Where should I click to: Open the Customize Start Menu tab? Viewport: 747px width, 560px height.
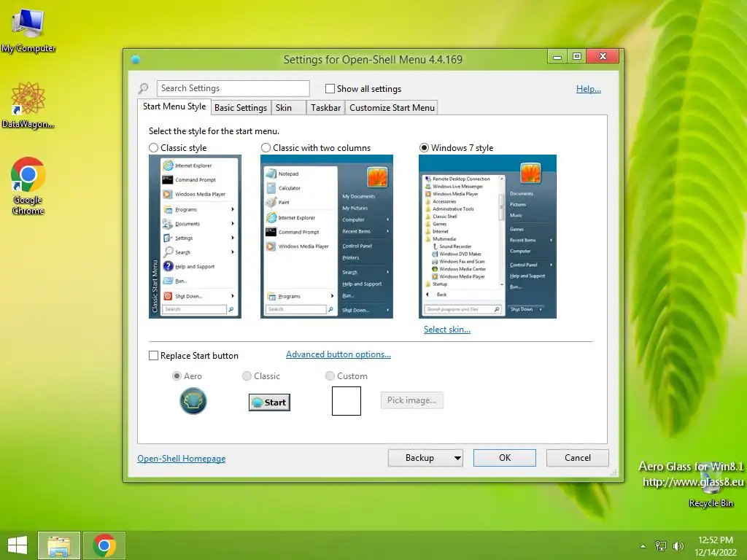click(x=392, y=108)
